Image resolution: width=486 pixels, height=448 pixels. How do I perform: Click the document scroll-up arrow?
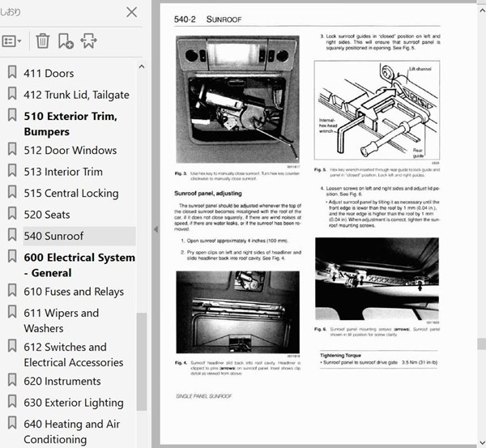(482, 11)
